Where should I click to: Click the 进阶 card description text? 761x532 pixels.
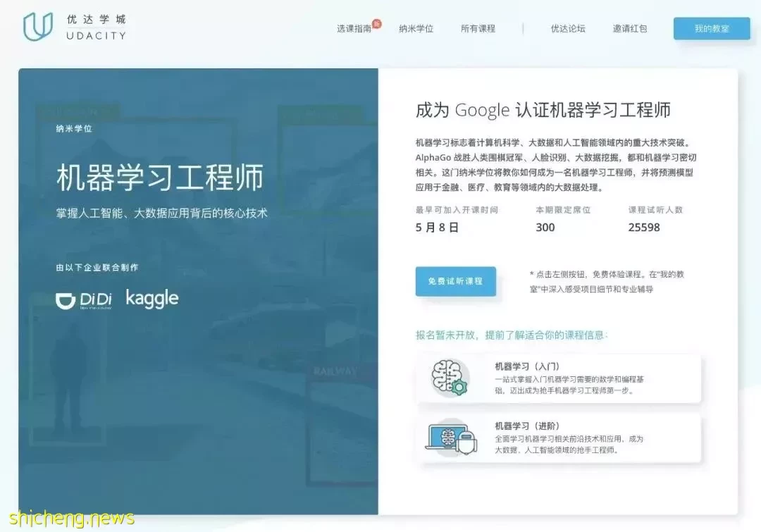(x=569, y=444)
